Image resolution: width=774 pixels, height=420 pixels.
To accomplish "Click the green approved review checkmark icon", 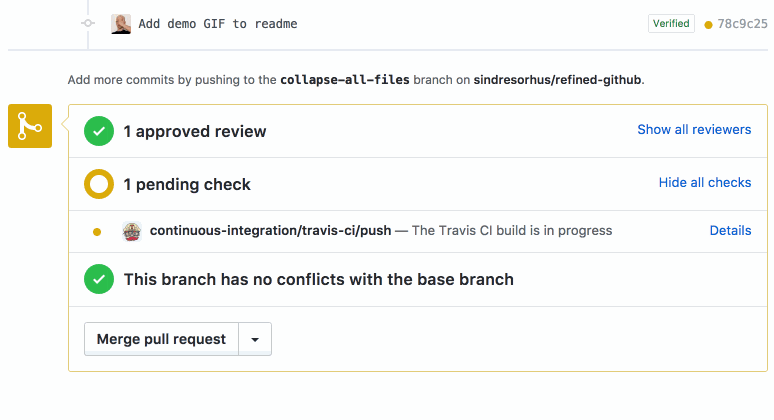I will pyautogui.click(x=99, y=131).
